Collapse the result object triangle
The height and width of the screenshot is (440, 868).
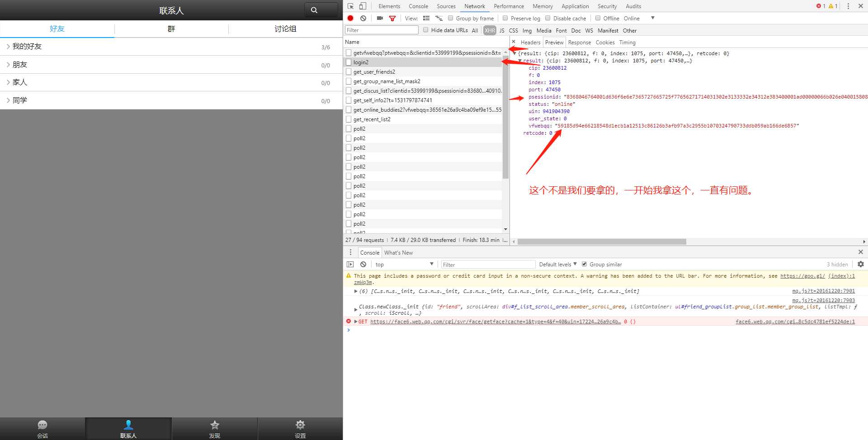pos(520,61)
